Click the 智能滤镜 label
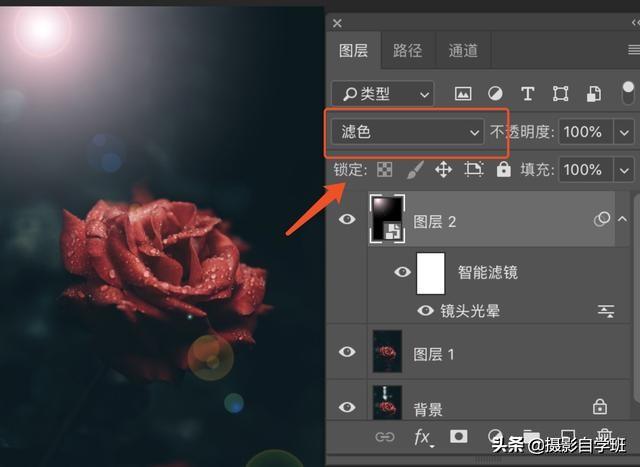640x467 pixels. 487,272
